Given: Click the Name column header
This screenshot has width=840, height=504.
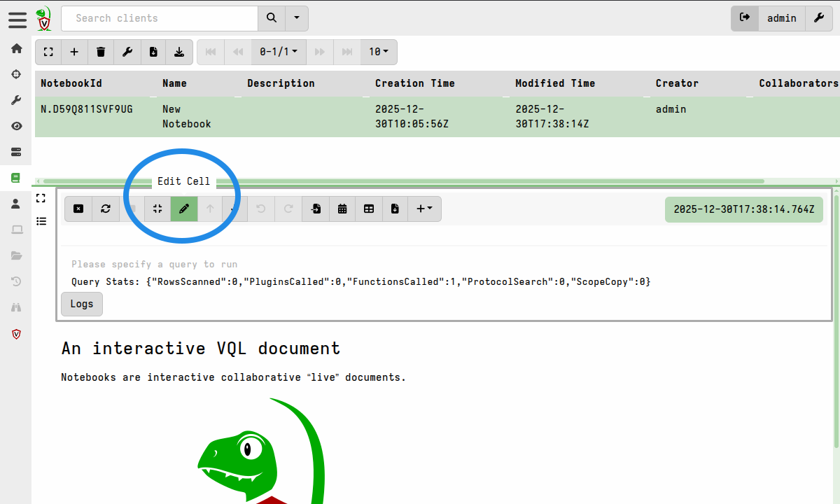Looking at the screenshot, I should click(x=174, y=83).
